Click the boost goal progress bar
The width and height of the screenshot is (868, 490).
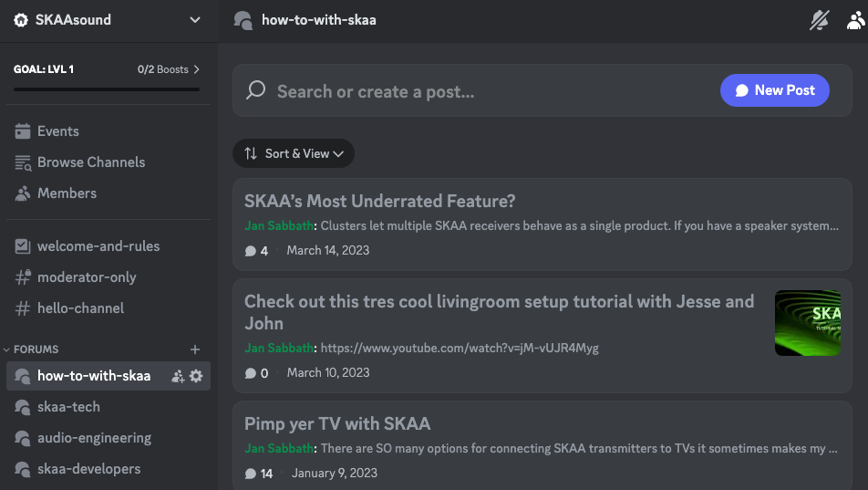point(107,89)
